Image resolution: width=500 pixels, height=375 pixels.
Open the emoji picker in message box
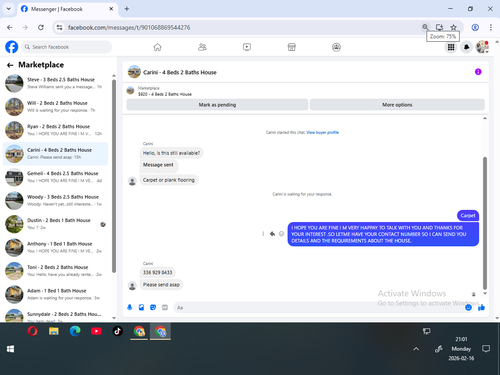(468, 307)
